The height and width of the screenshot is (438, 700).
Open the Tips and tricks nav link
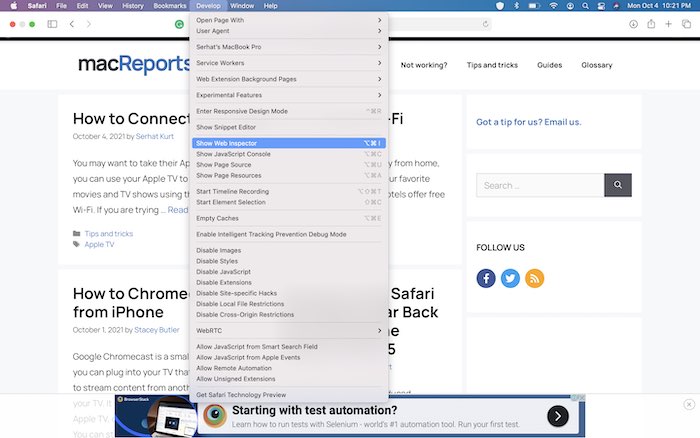click(x=492, y=65)
